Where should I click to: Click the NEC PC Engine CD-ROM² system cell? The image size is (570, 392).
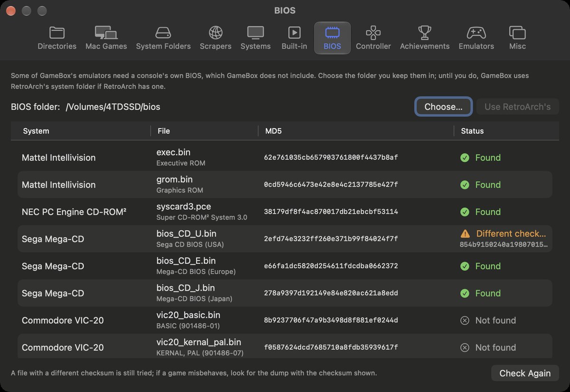[x=74, y=212]
